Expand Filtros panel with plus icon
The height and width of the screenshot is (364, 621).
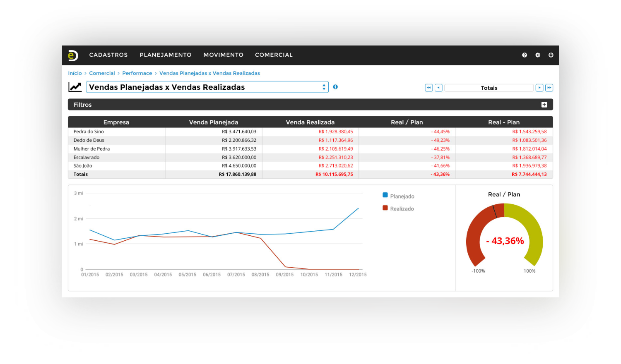click(x=544, y=105)
